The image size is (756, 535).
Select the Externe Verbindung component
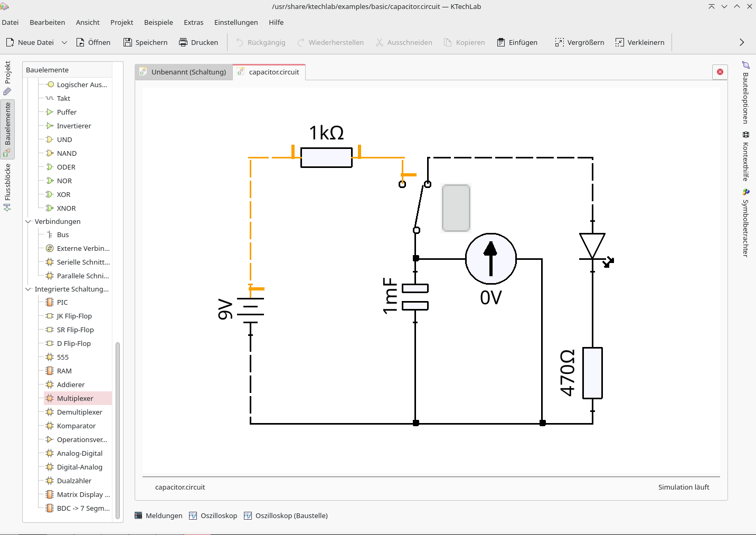pyautogui.click(x=78, y=248)
